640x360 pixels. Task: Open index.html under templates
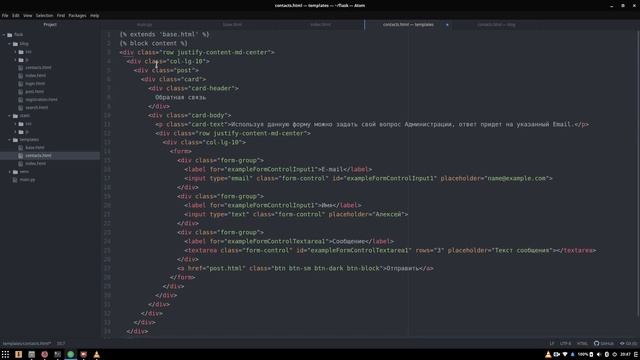(x=36, y=164)
